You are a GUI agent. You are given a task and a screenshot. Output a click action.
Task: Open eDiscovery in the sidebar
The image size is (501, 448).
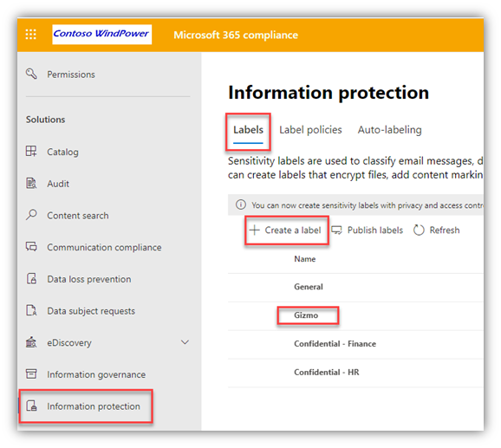[x=69, y=342]
